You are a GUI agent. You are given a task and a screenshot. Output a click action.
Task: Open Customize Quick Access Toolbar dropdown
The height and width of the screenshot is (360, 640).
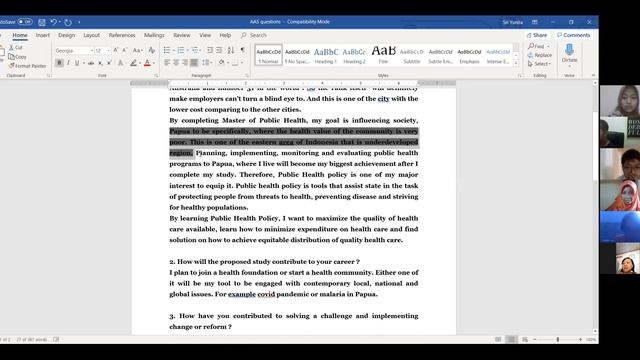tap(79, 22)
